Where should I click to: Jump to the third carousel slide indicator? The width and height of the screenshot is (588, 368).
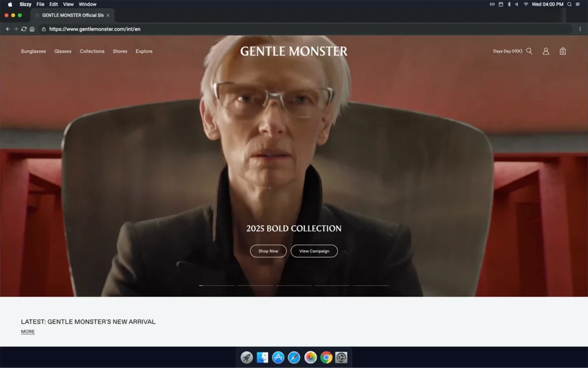coord(294,285)
